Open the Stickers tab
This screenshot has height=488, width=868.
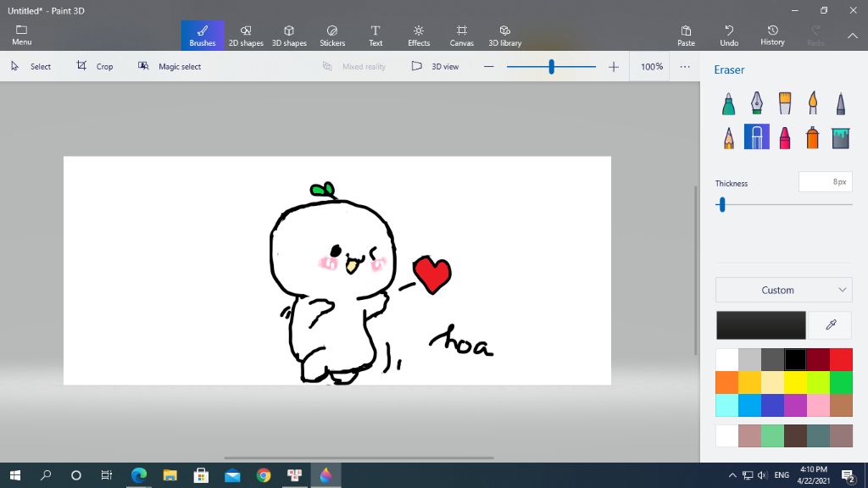pos(332,36)
